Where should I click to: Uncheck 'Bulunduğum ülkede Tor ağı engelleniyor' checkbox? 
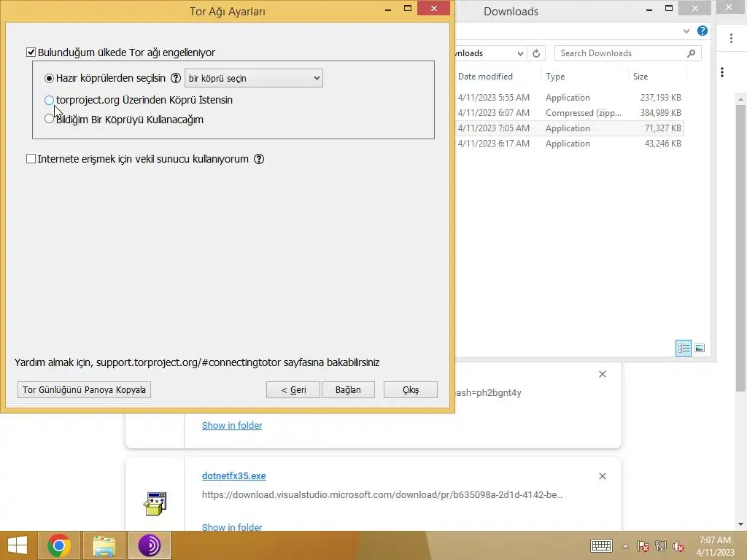click(31, 52)
